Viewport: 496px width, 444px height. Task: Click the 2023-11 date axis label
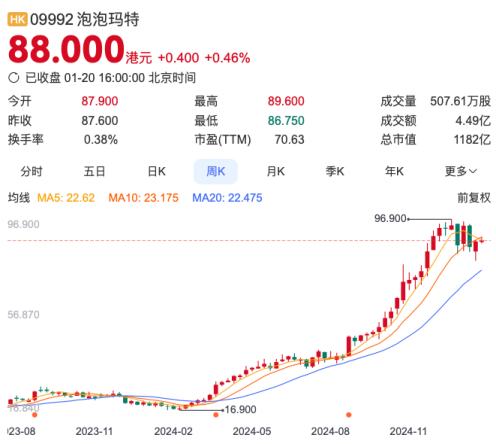tap(94, 431)
